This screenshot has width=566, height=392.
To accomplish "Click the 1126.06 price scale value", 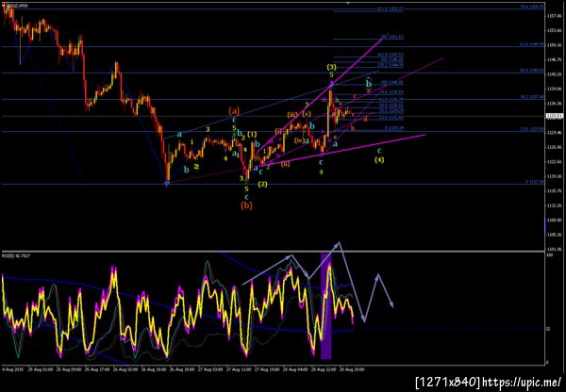I will [553, 147].
